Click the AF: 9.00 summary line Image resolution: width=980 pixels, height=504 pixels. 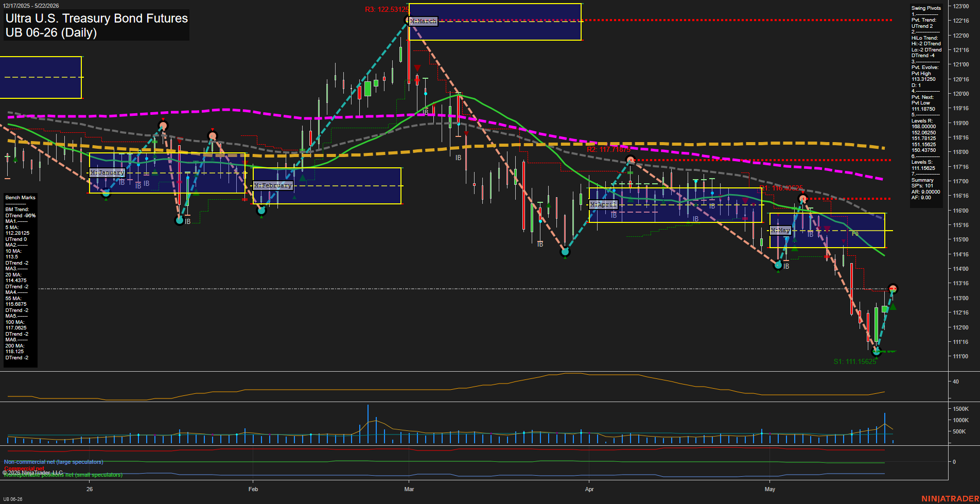(921, 198)
